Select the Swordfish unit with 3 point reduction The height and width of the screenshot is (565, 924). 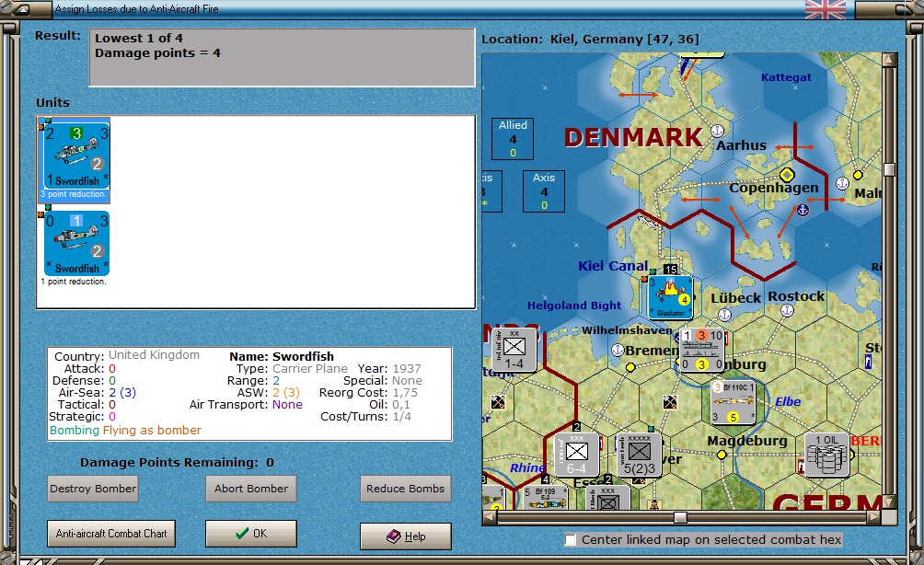coord(75,160)
